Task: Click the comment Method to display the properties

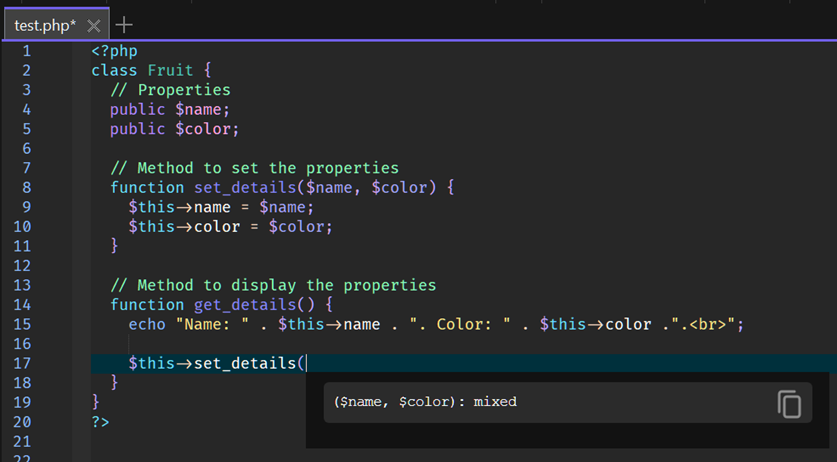Action: click(x=273, y=285)
